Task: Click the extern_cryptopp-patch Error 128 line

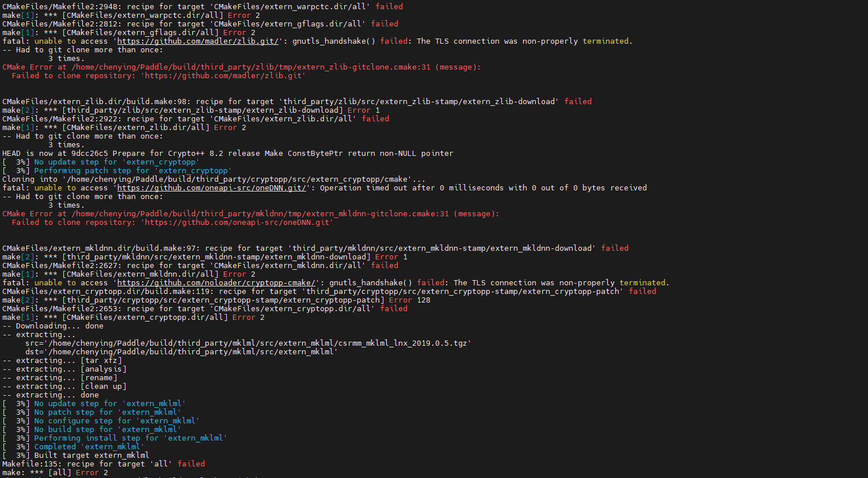Action: [216, 300]
